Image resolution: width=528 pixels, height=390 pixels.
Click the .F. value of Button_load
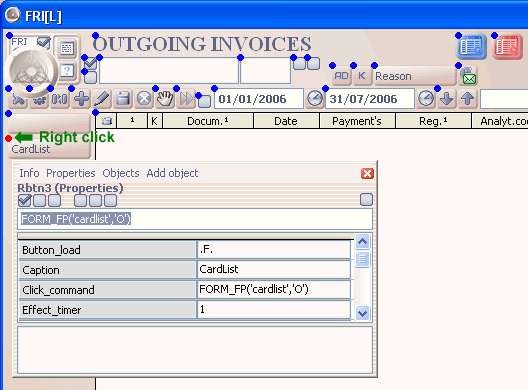[274, 250]
